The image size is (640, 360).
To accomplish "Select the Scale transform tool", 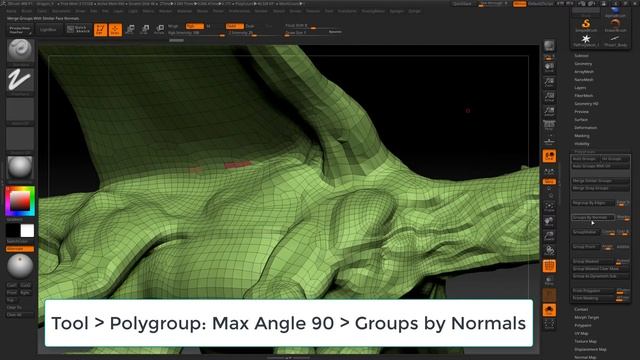I will point(145,29).
